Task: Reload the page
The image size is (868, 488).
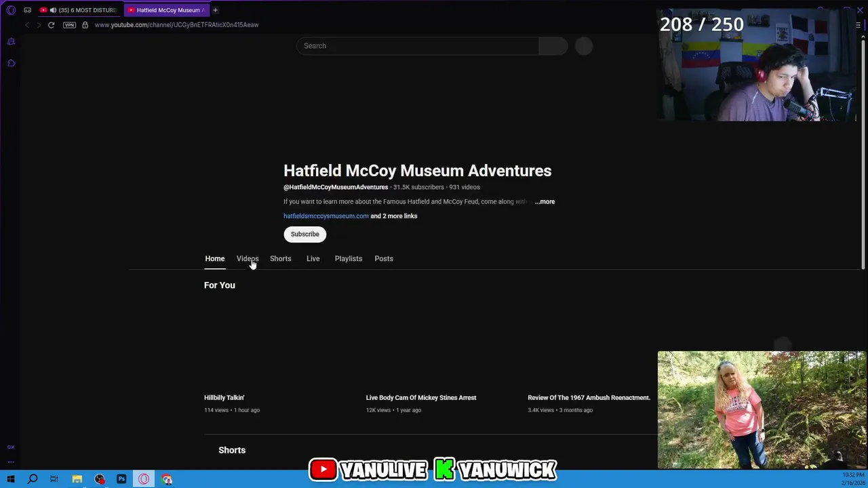Action: click(x=51, y=25)
